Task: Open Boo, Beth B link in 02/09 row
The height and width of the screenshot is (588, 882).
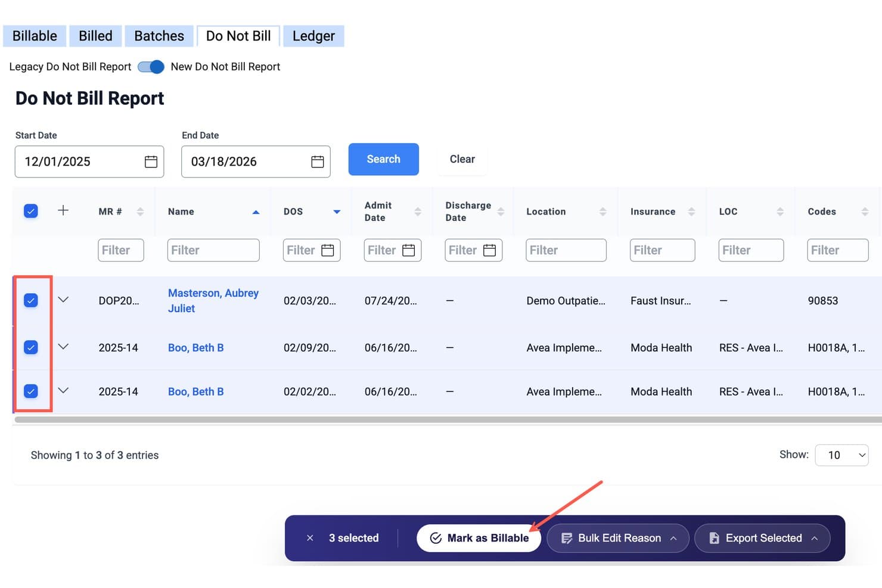Action: click(x=196, y=348)
